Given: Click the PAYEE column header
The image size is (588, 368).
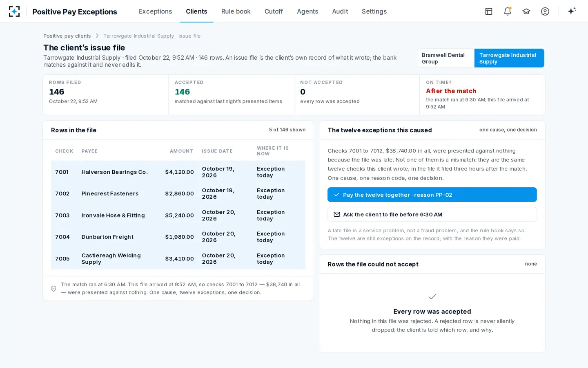Looking at the screenshot, I should (x=89, y=151).
